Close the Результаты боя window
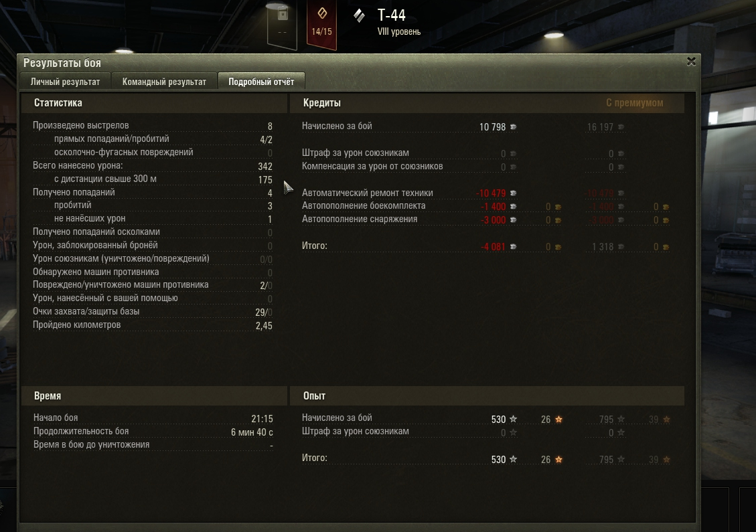 pyautogui.click(x=691, y=62)
